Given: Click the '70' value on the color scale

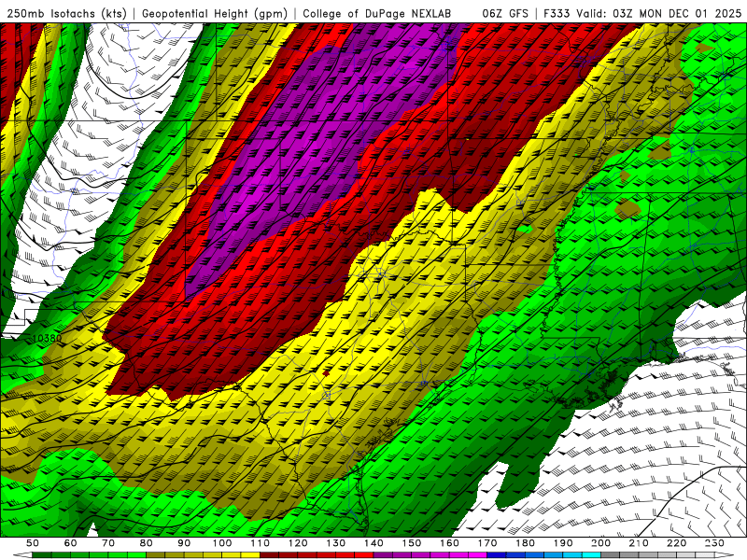Looking at the screenshot, I should (108, 543).
